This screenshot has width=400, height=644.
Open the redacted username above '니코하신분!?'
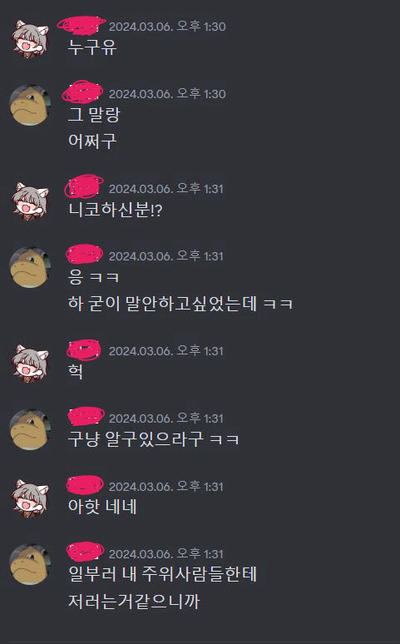click(84, 186)
